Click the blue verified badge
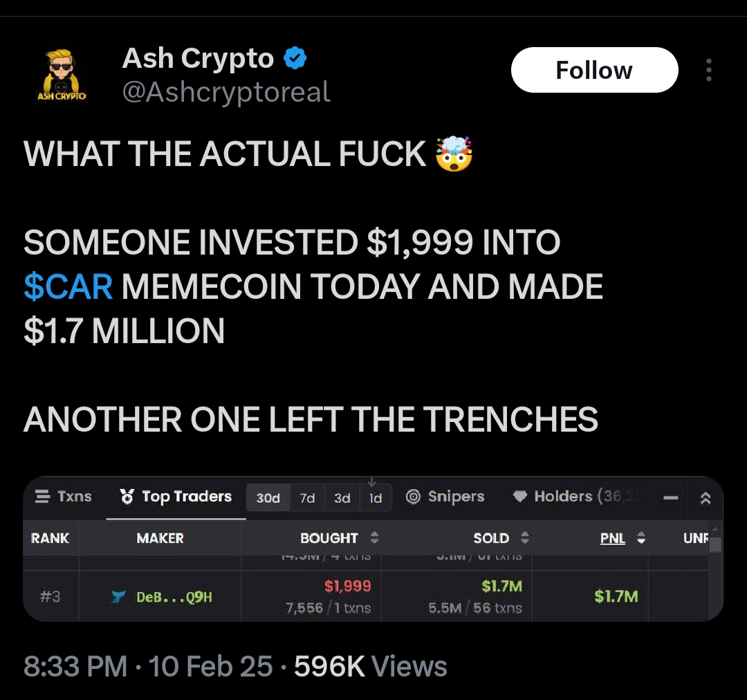 [x=295, y=59]
